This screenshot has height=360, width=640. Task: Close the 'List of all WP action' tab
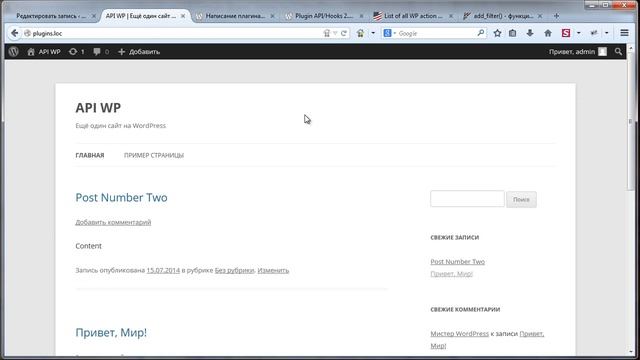click(x=451, y=16)
